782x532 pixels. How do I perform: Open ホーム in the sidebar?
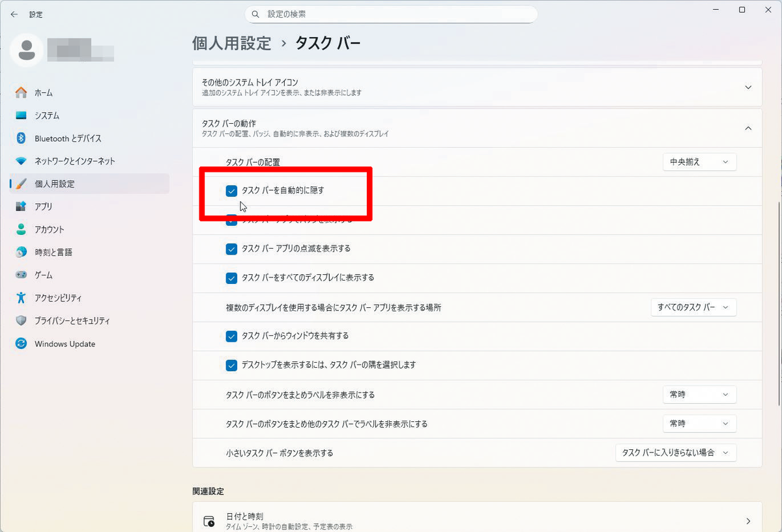(89, 92)
